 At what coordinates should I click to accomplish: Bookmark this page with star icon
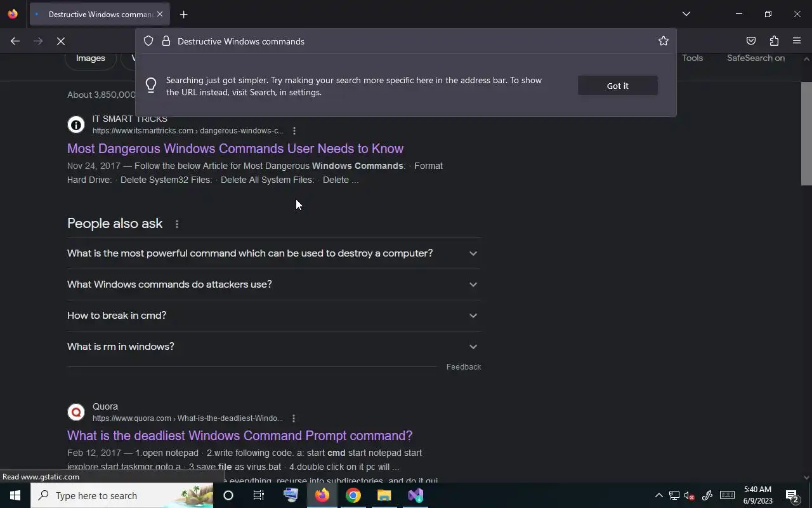tap(664, 41)
